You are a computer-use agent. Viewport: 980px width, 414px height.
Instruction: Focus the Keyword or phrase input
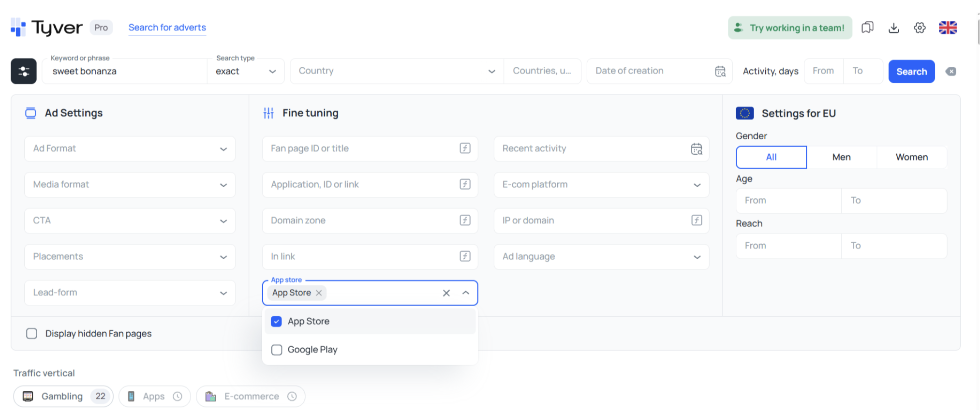point(125,72)
